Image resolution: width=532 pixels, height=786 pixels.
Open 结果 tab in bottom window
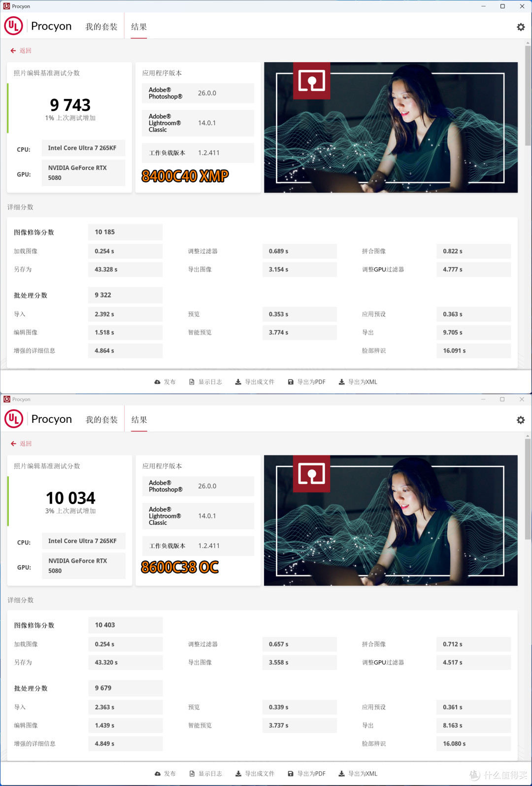click(x=139, y=420)
